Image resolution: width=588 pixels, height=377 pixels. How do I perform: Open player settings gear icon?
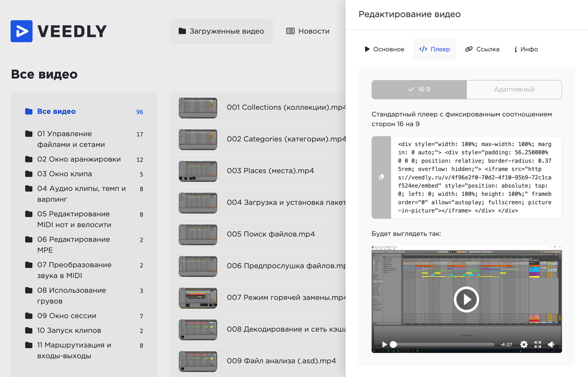click(524, 344)
